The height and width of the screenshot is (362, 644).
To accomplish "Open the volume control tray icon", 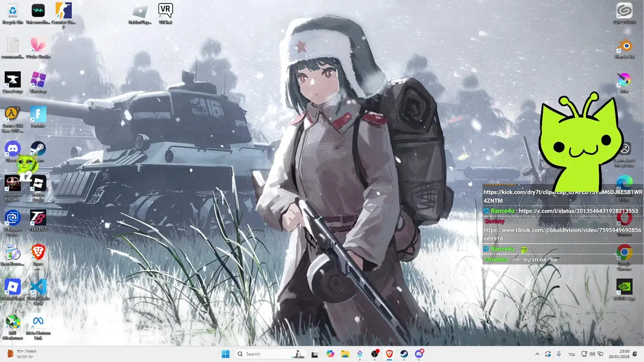I will tap(592, 354).
